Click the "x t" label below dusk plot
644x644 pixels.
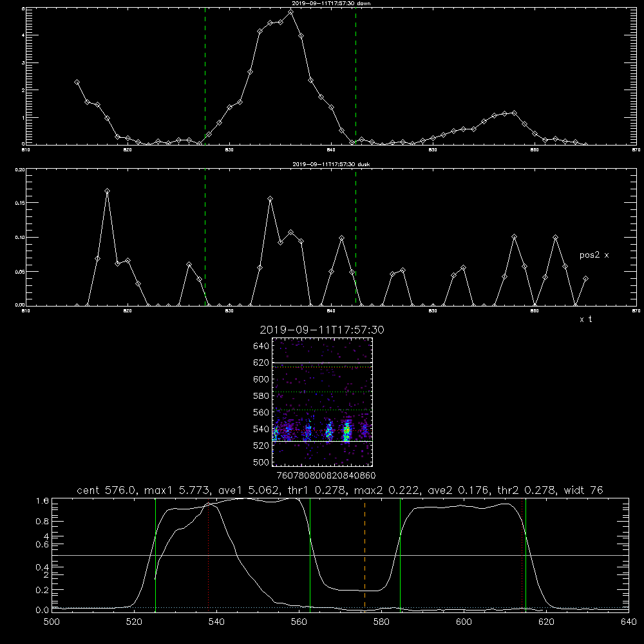(585, 319)
